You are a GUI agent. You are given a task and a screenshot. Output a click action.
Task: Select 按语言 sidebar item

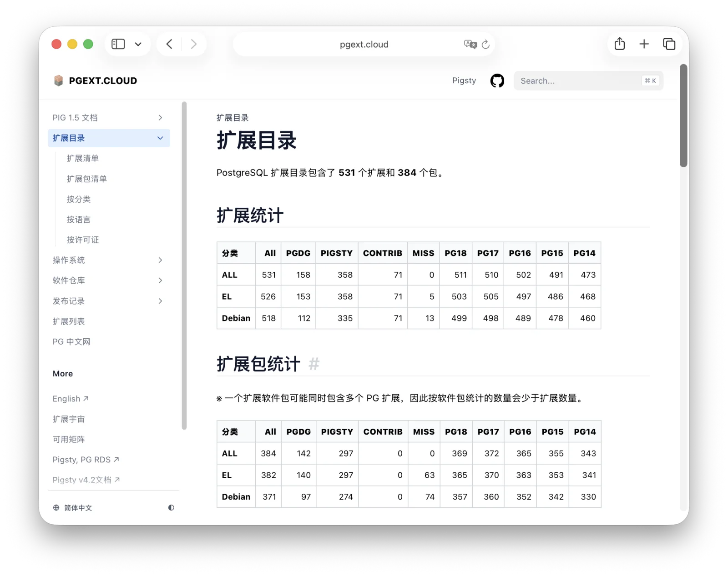79,220
